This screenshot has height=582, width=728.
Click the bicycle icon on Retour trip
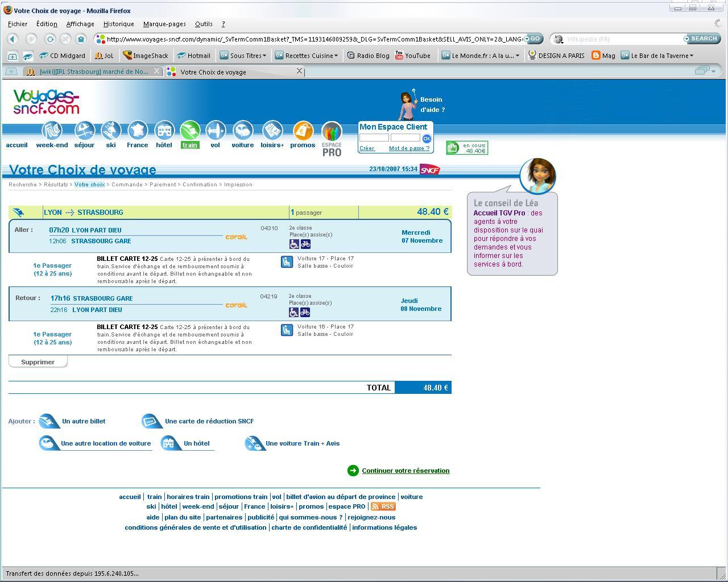(305, 312)
